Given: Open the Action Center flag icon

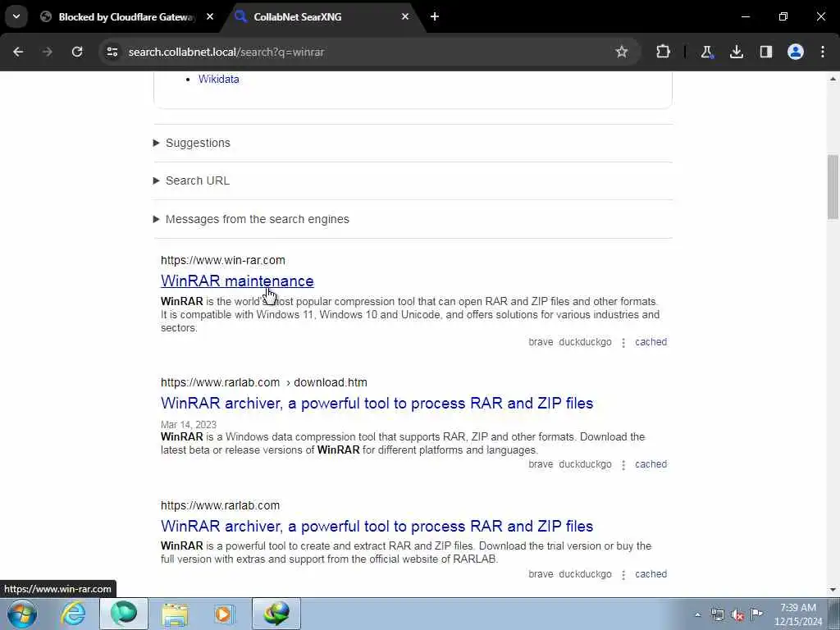Looking at the screenshot, I should (756, 614).
